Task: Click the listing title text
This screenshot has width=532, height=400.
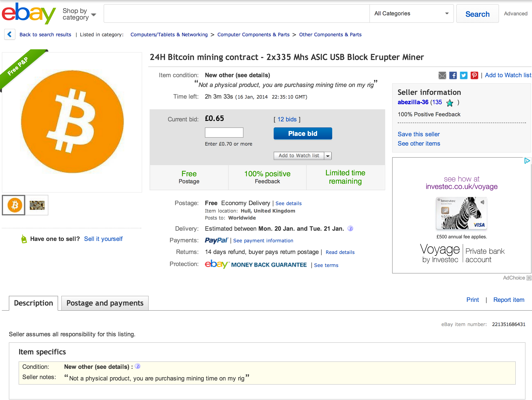Action: point(286,57)
